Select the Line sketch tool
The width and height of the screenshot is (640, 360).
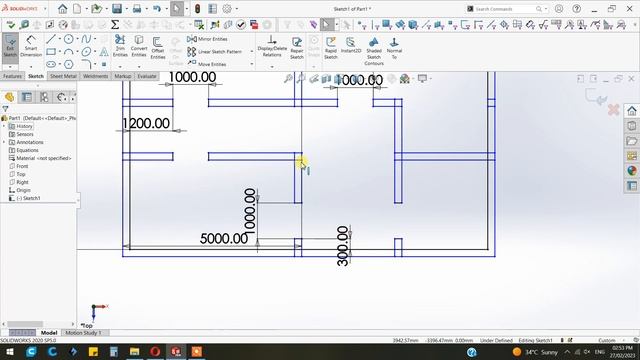coord(51,39)
